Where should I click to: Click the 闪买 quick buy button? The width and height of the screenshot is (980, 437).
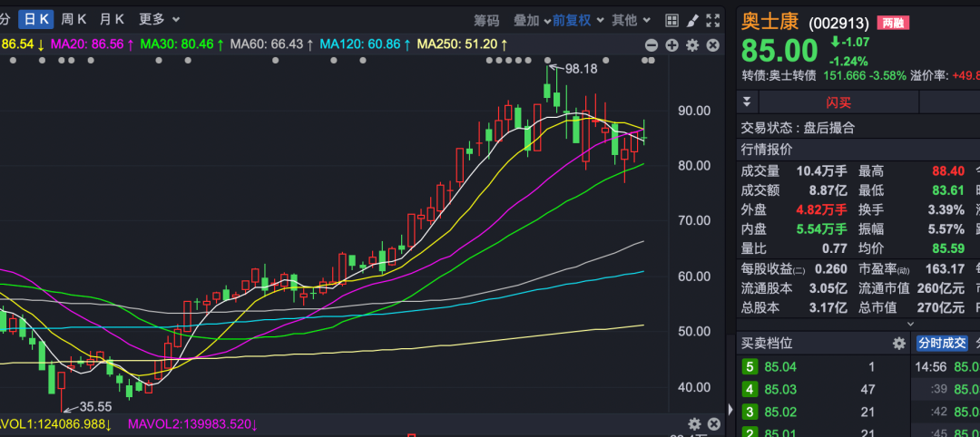(x=838, y=103)
